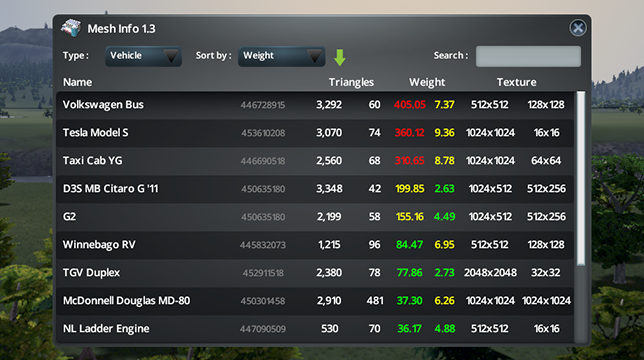Select the Volkswagen Bus row
The image size is (644, 360).
315,105
